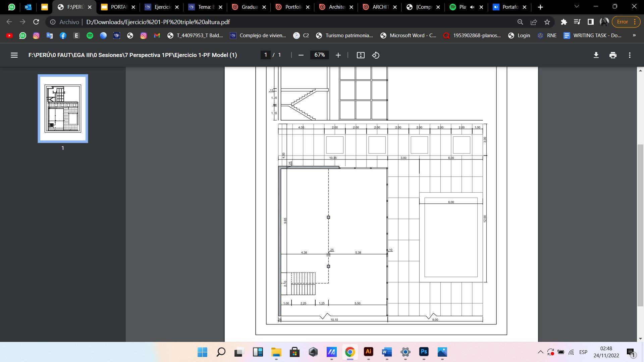Click the zoom in plus button

[338, 55]
